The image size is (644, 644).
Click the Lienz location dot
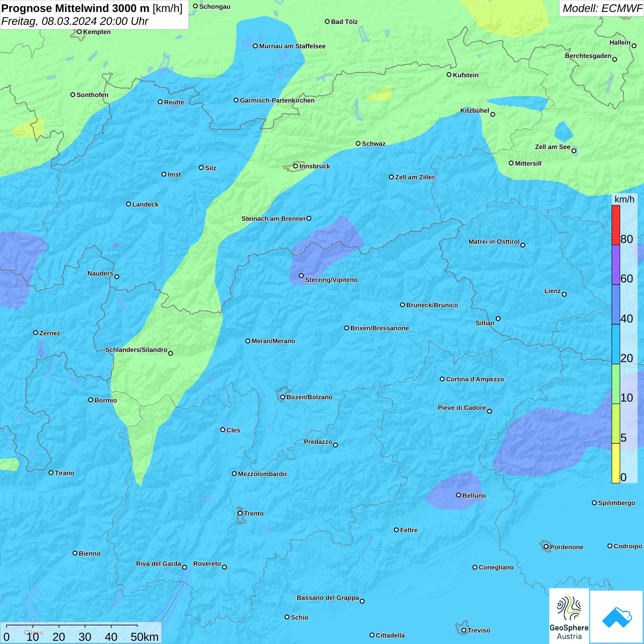pos(564,294)
